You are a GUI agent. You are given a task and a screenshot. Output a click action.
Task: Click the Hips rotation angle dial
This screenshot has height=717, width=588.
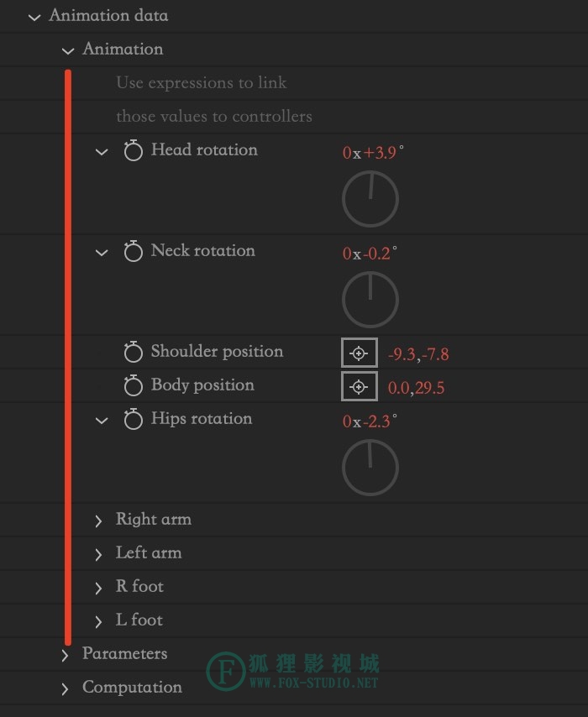pyautogui.click(x=370, y=468)
